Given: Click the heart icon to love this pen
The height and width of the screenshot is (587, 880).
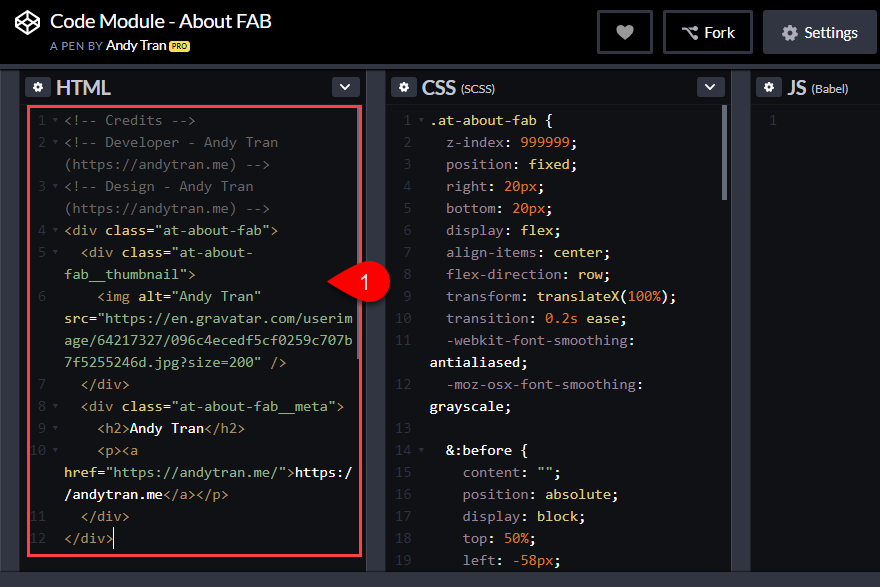Looking at the screenshot, I should [x=625, y=33].
